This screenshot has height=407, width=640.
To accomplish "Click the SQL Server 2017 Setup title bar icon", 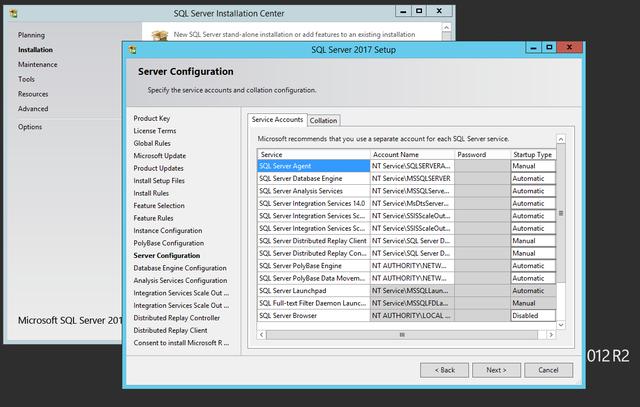I will coord(132,50).
